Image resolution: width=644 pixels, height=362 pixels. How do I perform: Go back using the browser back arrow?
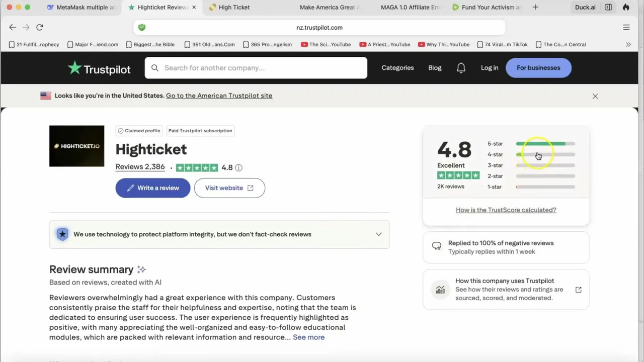point(13,27)
